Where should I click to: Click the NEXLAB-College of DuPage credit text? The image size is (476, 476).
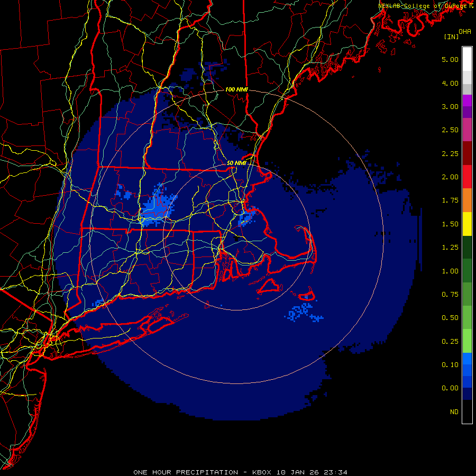(425, 6)
